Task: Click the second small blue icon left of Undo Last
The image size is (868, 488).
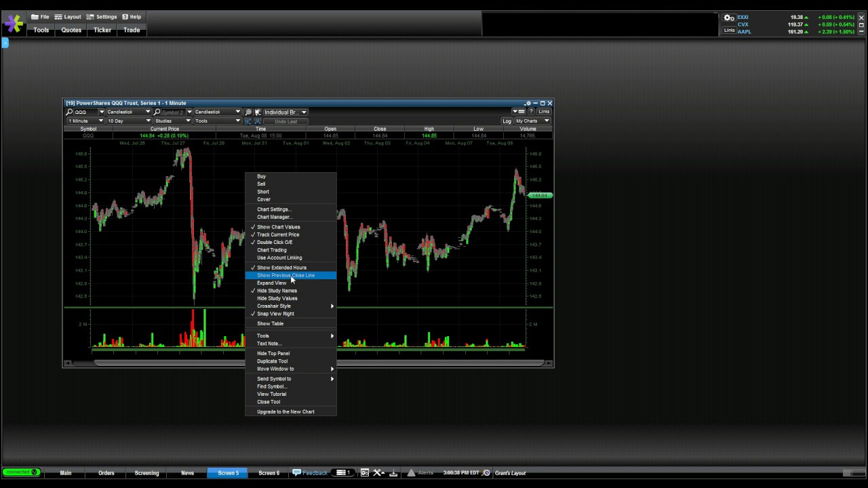Action: [x=257, y=121]
